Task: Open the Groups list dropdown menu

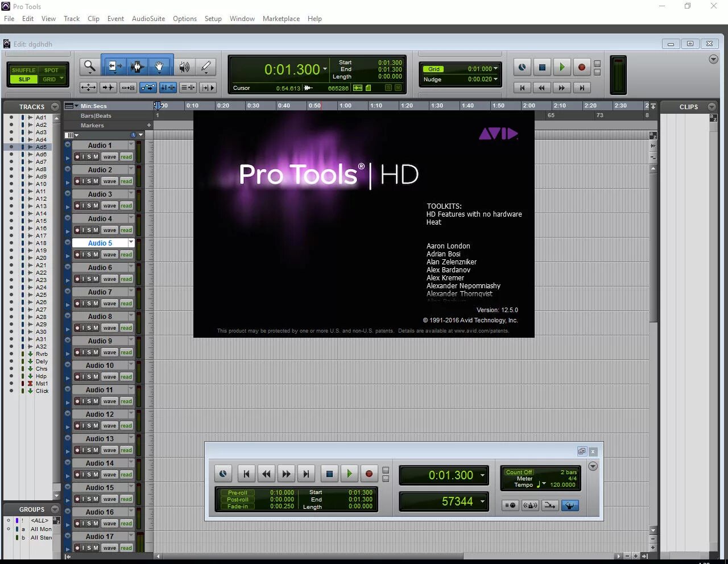Action: (x=55, y=509)
